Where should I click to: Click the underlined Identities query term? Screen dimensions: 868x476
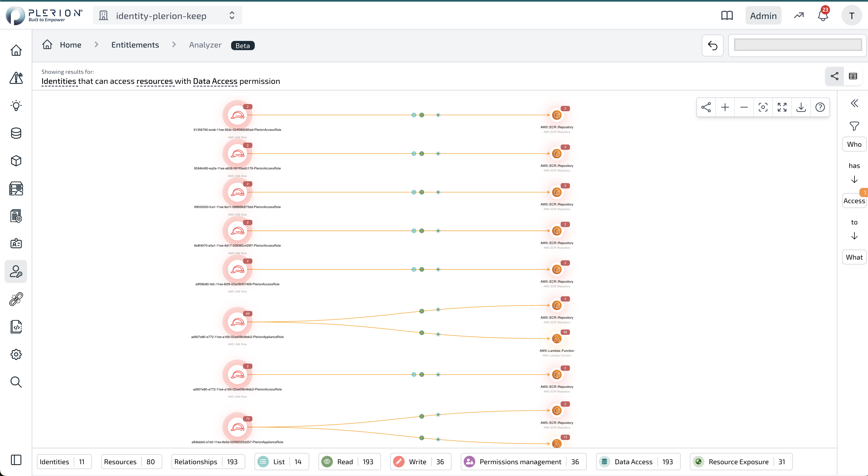point(59,81)
